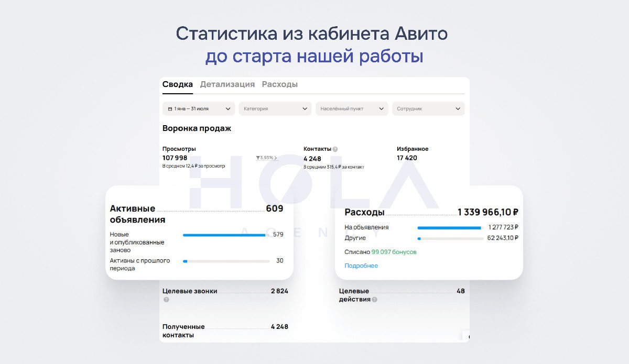Viewport: 629px width, 364px height.
Task: Click the text В среднем 12,4 ₽ за просмотр
Action: pyautogui.click(x=193, y=166)
